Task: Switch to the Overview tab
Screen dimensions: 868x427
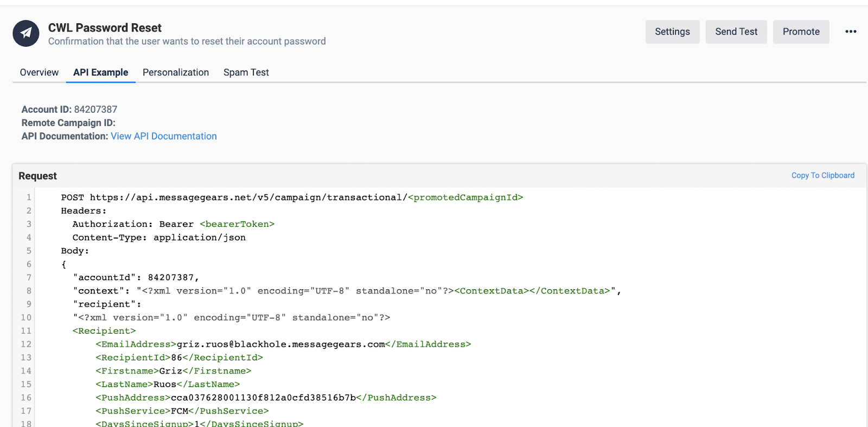Action: 39,72
